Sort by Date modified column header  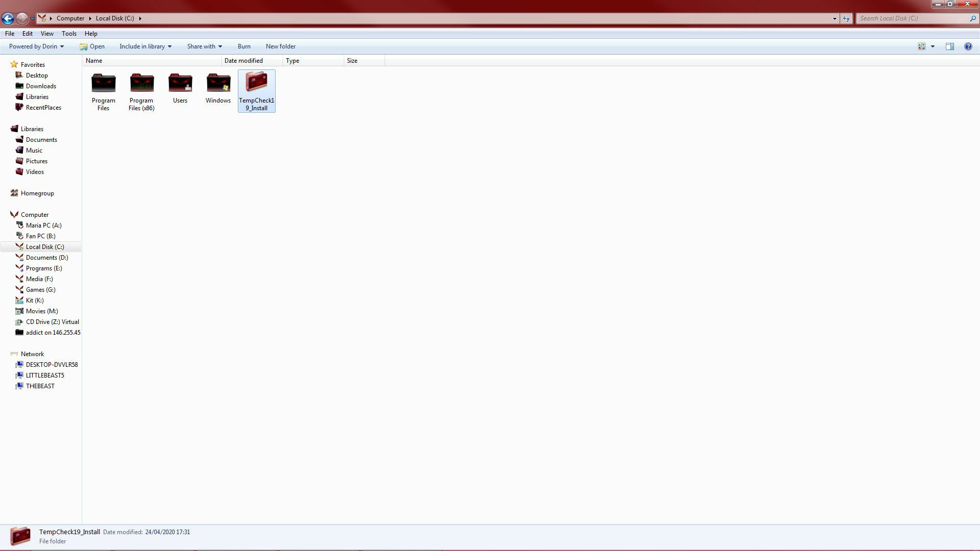click(x=243, y=61)
